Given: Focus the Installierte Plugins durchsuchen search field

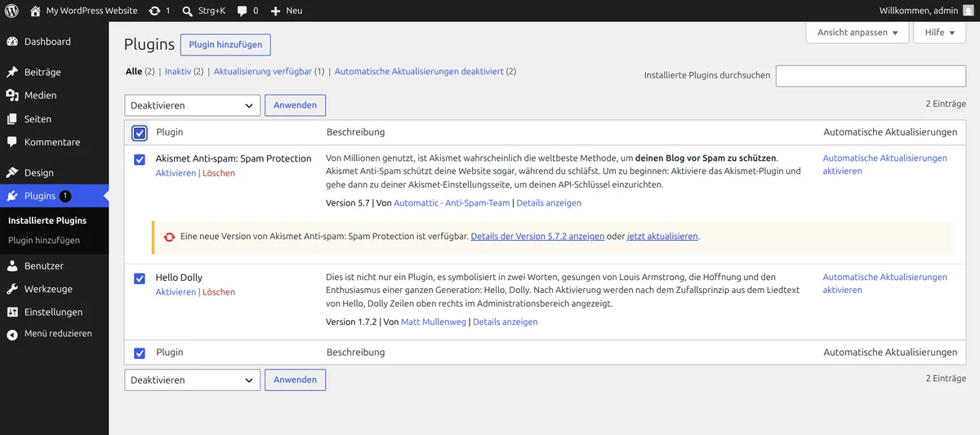Looking at the screenshot, I should coord(871,76).
